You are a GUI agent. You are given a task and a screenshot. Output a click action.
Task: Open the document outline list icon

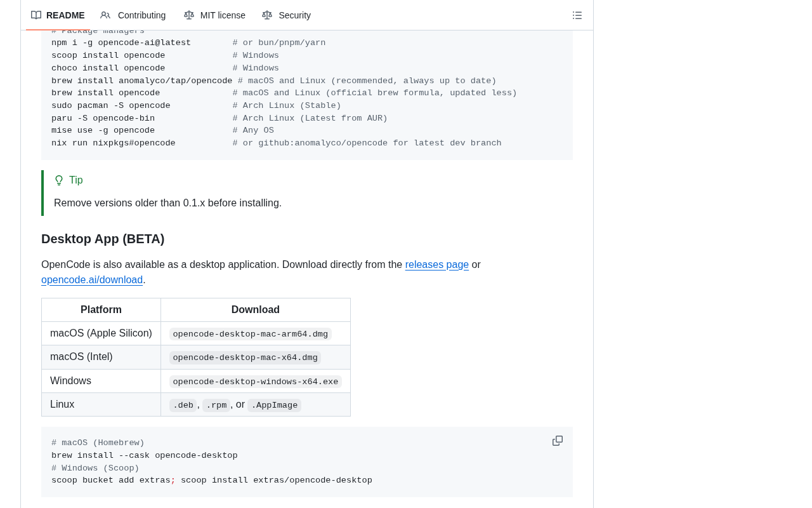577,15
